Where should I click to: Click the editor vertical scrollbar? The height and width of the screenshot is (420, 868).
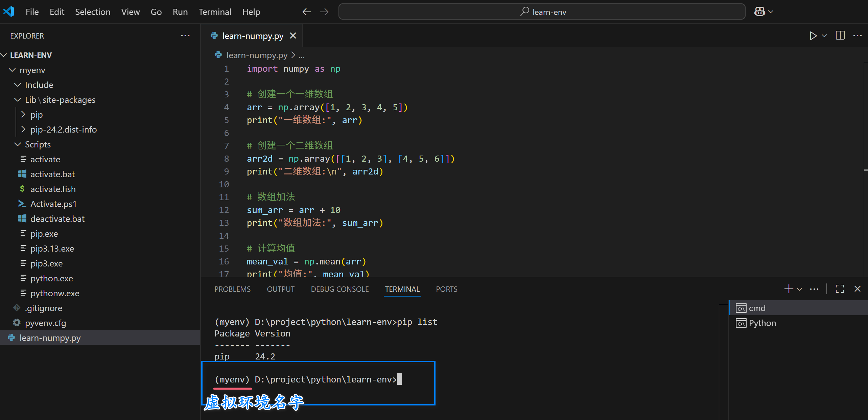coord(866,169)
